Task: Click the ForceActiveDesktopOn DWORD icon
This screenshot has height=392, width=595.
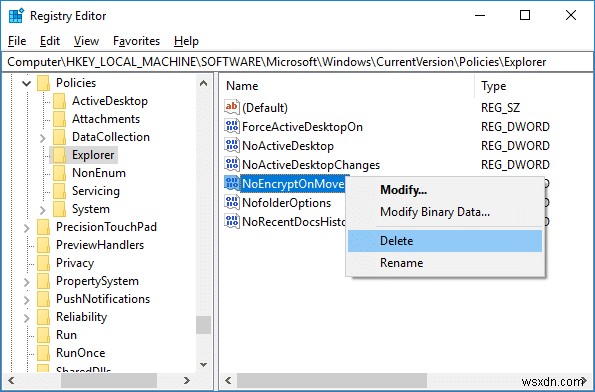Action: click(231, 126)
